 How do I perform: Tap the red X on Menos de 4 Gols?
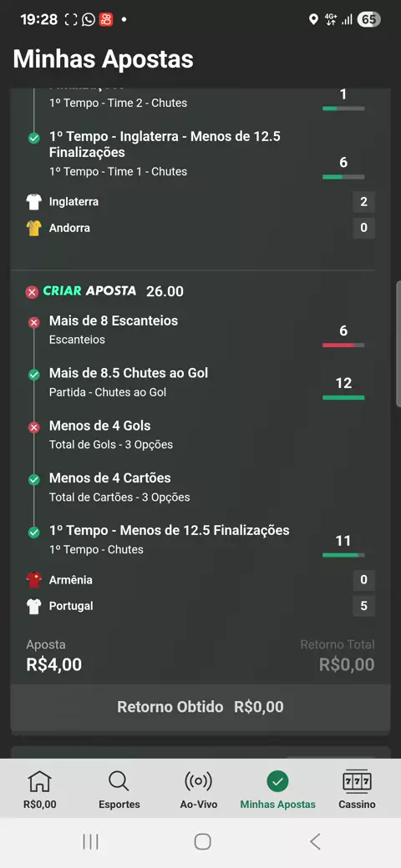coord(33,427)
